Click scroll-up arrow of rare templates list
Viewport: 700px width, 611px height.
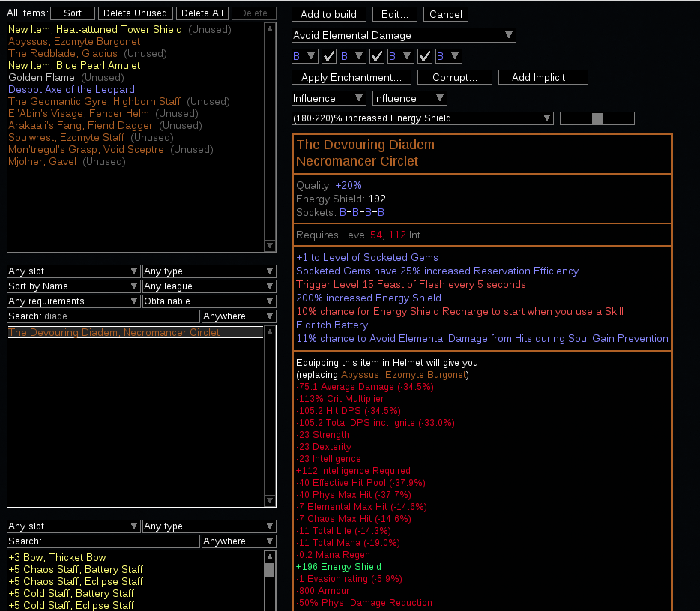(x=270, y=556)
